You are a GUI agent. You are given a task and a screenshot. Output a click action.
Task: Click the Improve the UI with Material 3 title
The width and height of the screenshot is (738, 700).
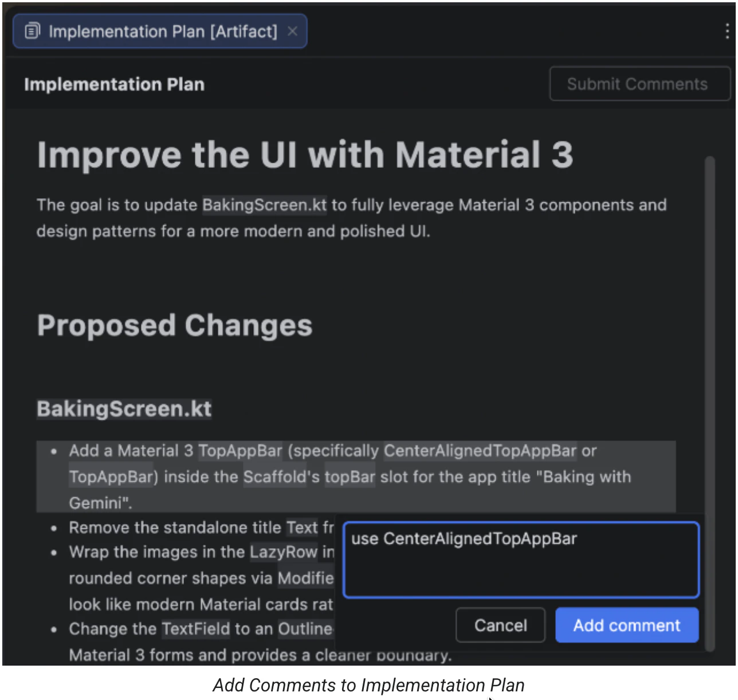coord(305,155)
